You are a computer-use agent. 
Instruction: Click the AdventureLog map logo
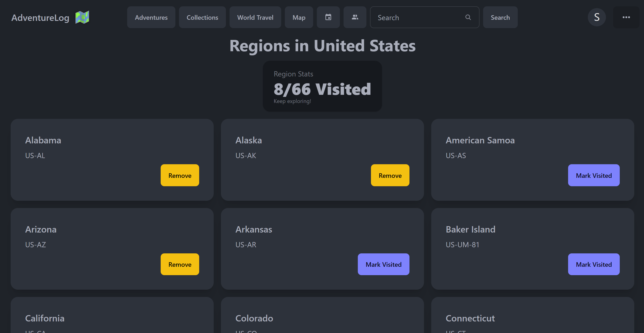82,17
